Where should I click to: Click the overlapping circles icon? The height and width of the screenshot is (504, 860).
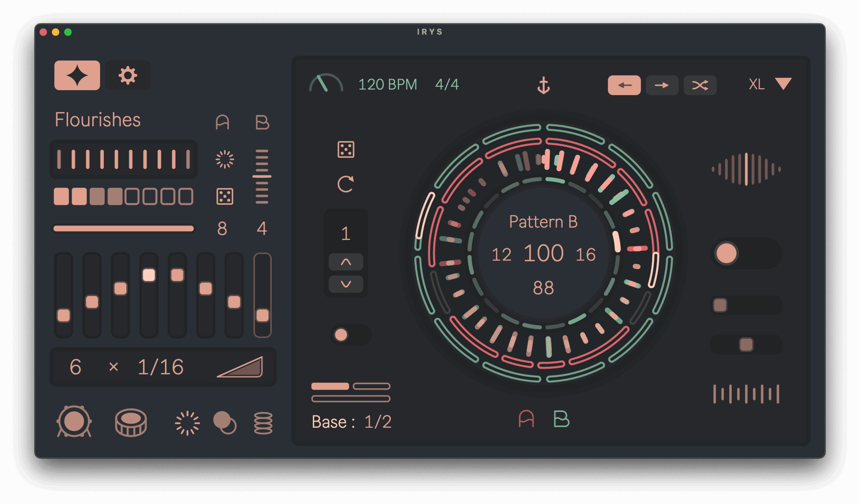[x=224, y=423]
